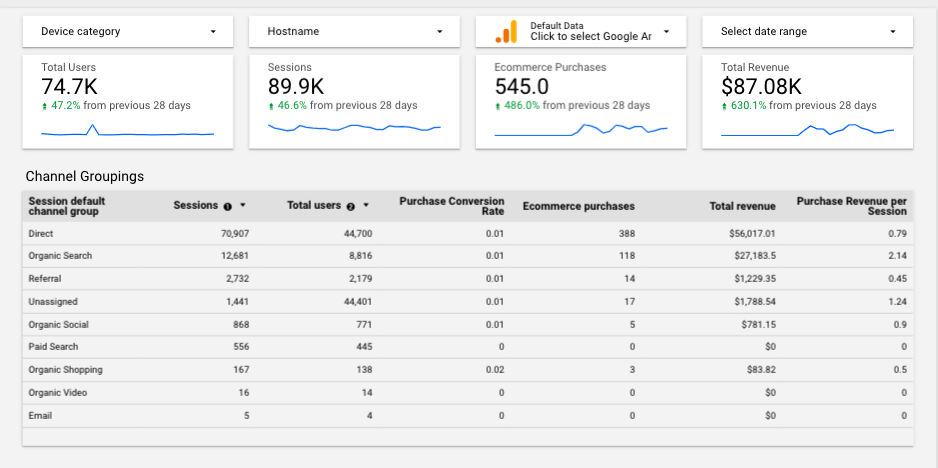
Task: Click the Google Analytics bar-chart icon
Action: tap(507, 32)
